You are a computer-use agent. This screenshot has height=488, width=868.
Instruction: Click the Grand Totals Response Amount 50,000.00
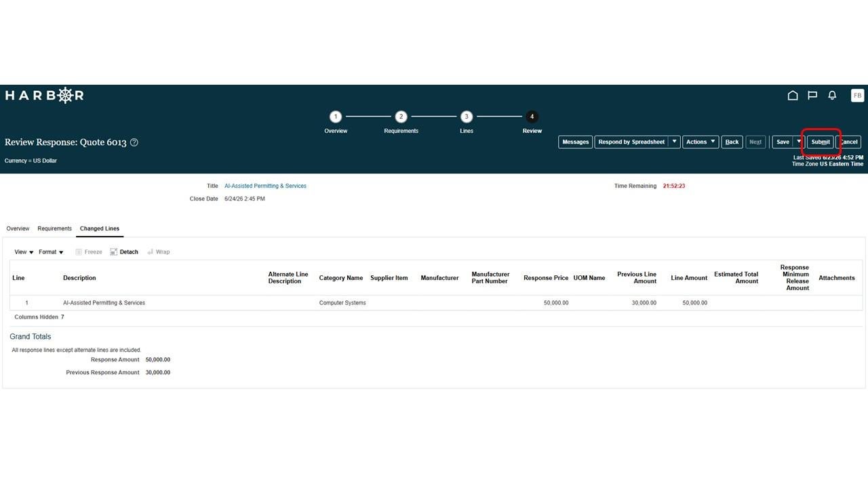tap(158, 360)
